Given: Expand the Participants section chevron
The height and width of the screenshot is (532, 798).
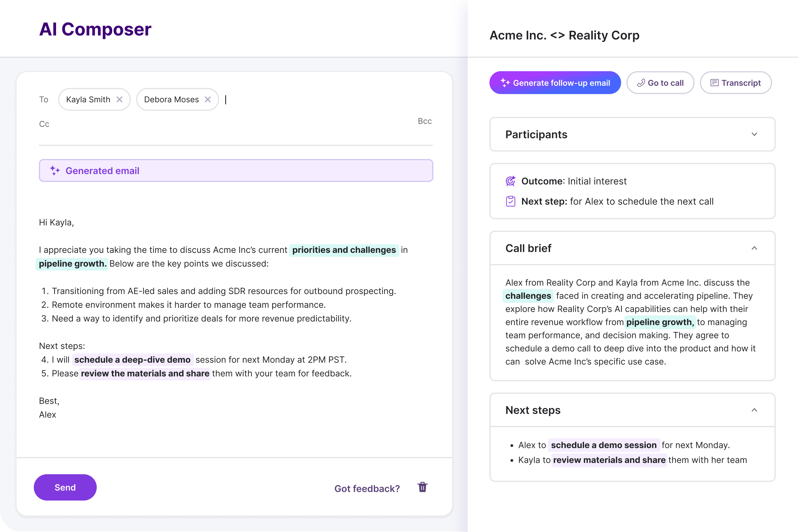Looking at the screenshot, I should 754,134.
